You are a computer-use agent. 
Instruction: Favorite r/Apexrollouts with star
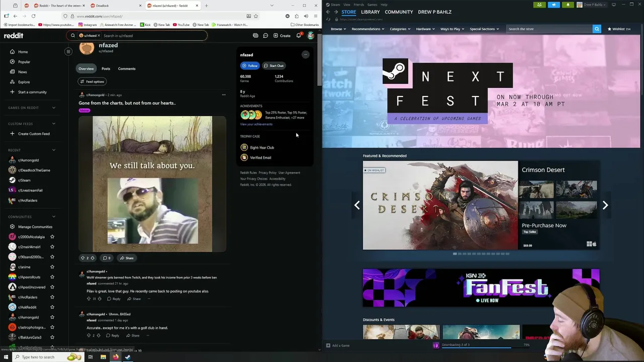point(52,277)
